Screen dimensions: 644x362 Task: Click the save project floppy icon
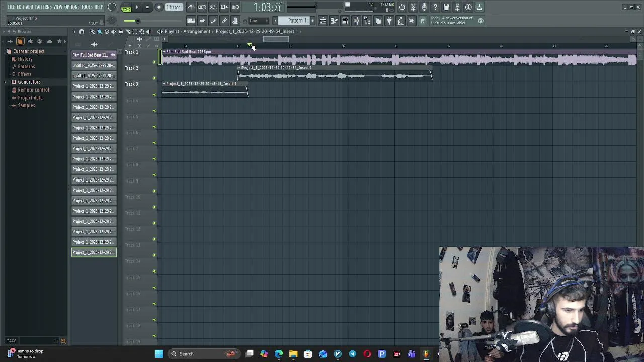446,7
